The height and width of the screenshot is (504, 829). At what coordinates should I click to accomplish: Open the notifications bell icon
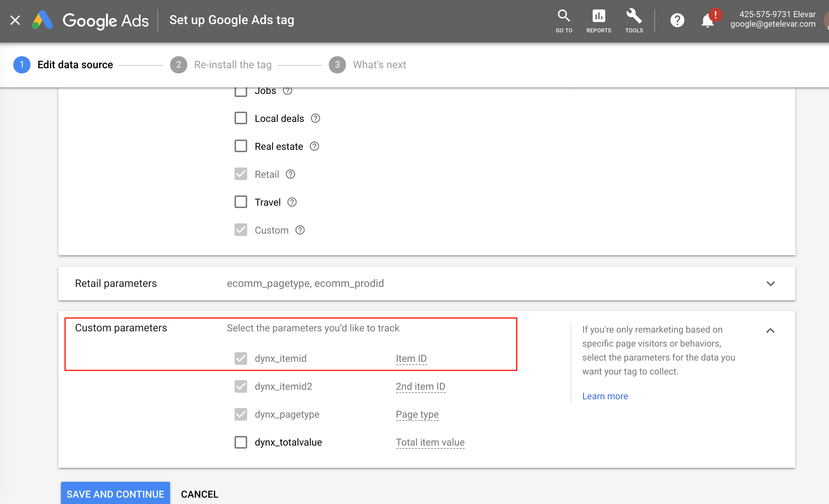pos(707,21)
